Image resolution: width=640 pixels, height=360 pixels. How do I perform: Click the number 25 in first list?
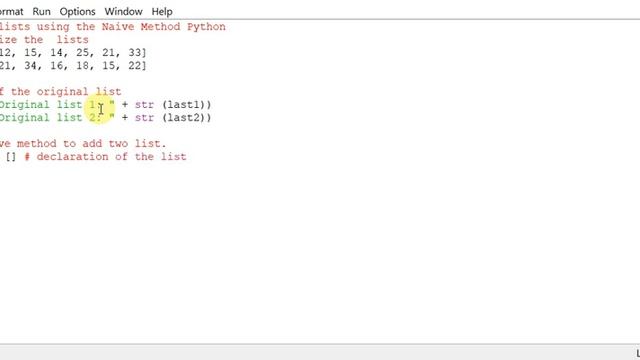pos(82,53)
